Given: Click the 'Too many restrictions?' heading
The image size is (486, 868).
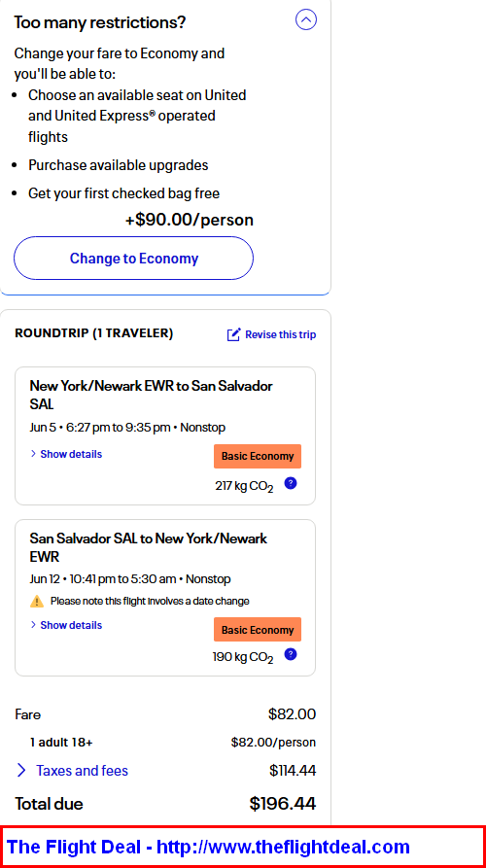Looking at the screenshot, I should (100, 22).
